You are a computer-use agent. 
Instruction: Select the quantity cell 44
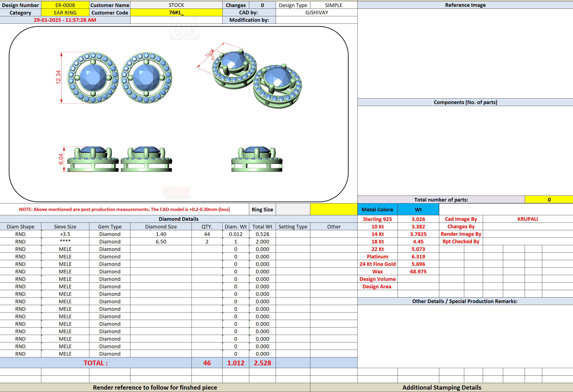pyautogui.click(x=207, y=234)
